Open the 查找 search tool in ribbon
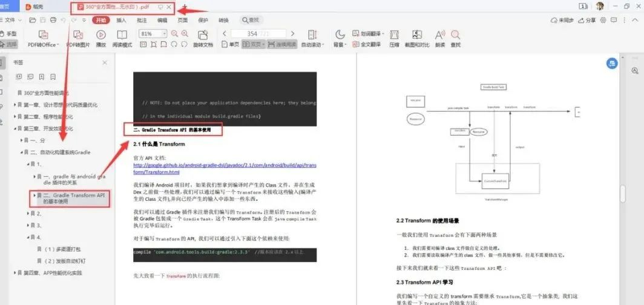This screenshot has height=305, width=644. pyautogui.click(x=456, y=39)
